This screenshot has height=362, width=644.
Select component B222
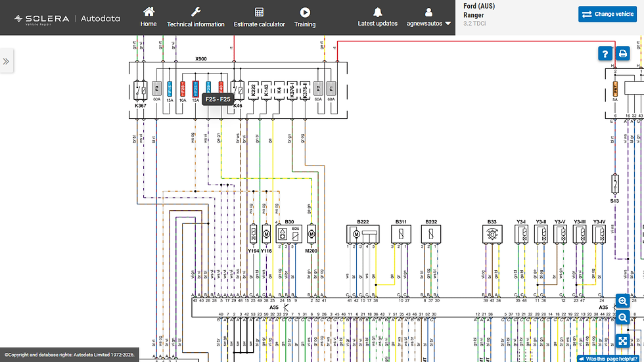(363, 235)
